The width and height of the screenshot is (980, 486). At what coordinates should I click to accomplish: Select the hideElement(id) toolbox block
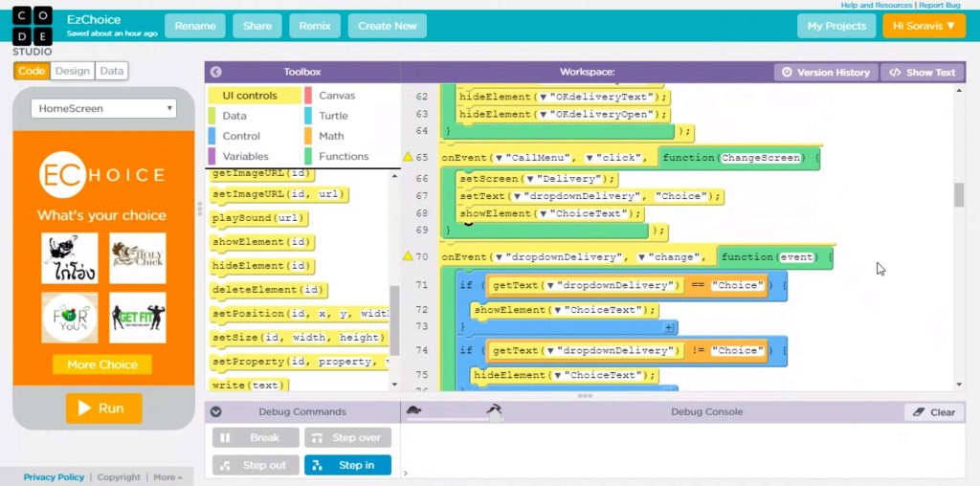click(261, 266)
